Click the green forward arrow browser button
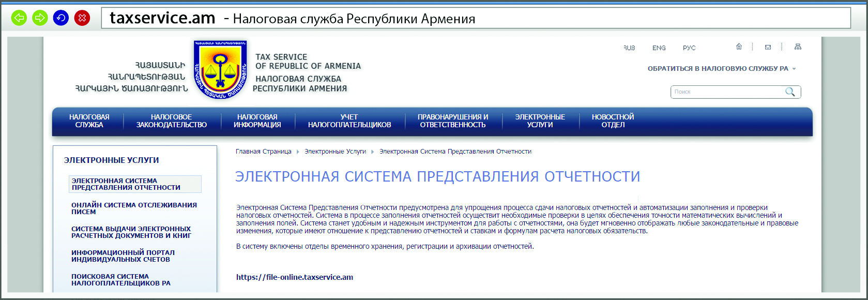This screenshot has width=868, height=300. click(40, 18)
